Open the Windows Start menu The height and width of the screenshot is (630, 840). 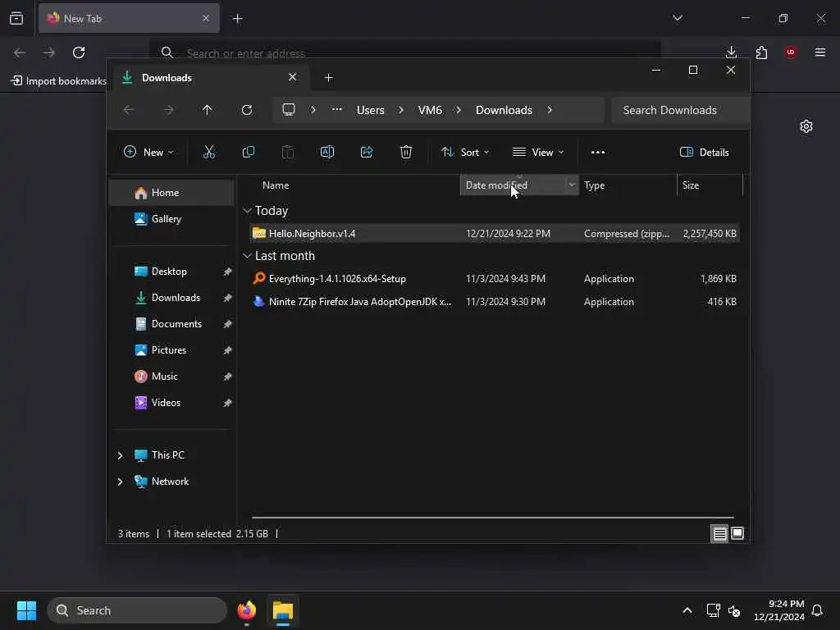26,610
